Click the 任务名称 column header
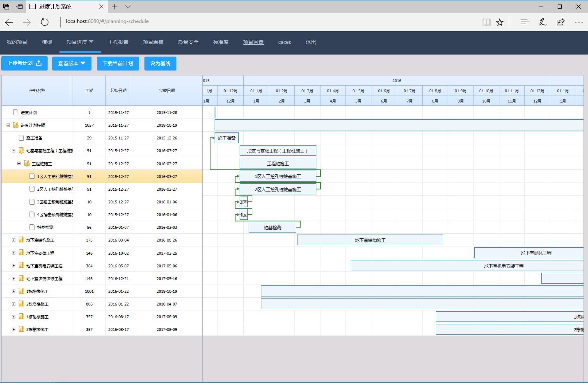588x383 pixels. 37,91
